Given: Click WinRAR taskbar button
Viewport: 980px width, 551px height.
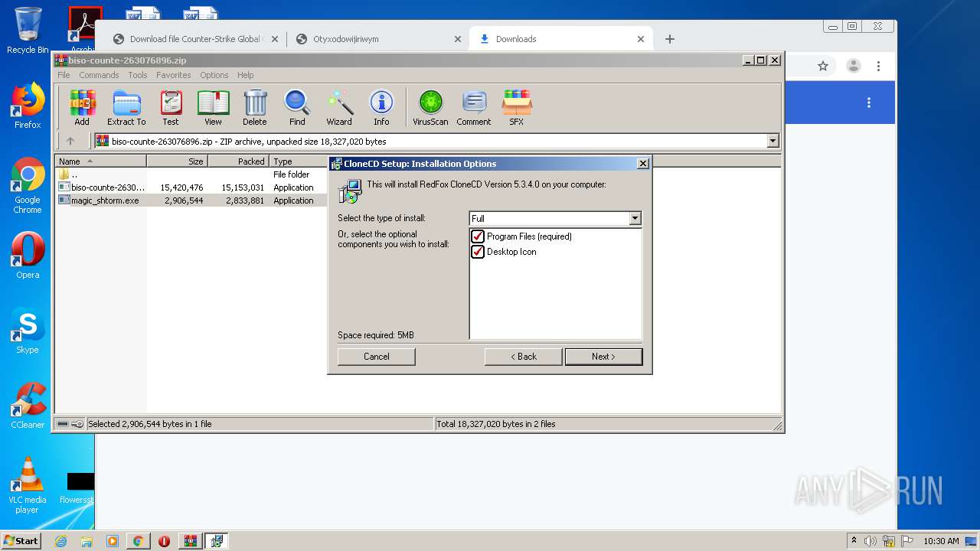Looking at the screenshot, I should 190,541.
